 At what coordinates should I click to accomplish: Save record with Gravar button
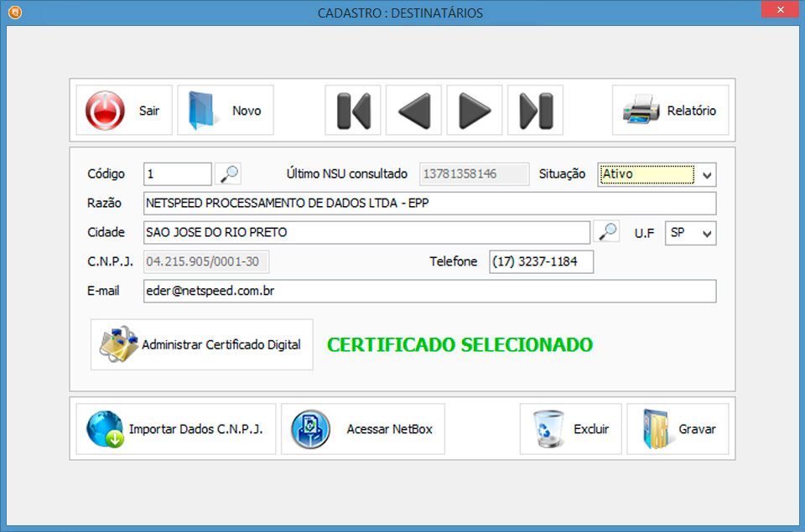(x=678, y=429)
